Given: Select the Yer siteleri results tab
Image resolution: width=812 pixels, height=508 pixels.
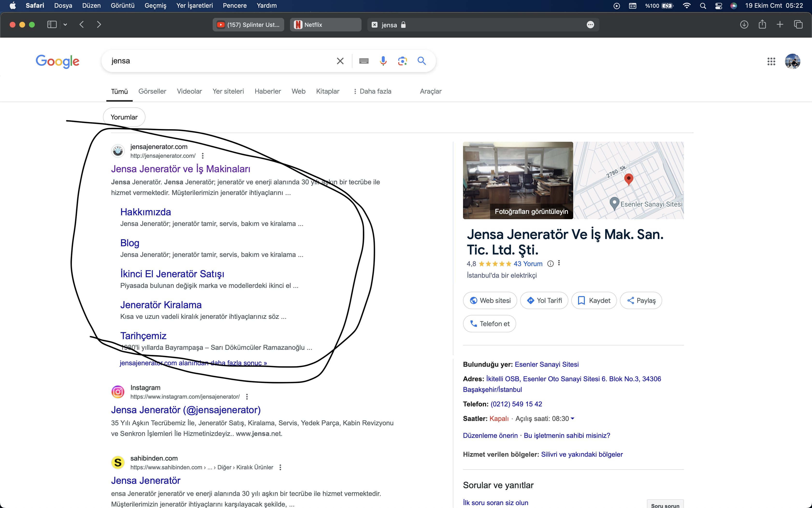Looking at the screenshot, I should coord(228,91).
